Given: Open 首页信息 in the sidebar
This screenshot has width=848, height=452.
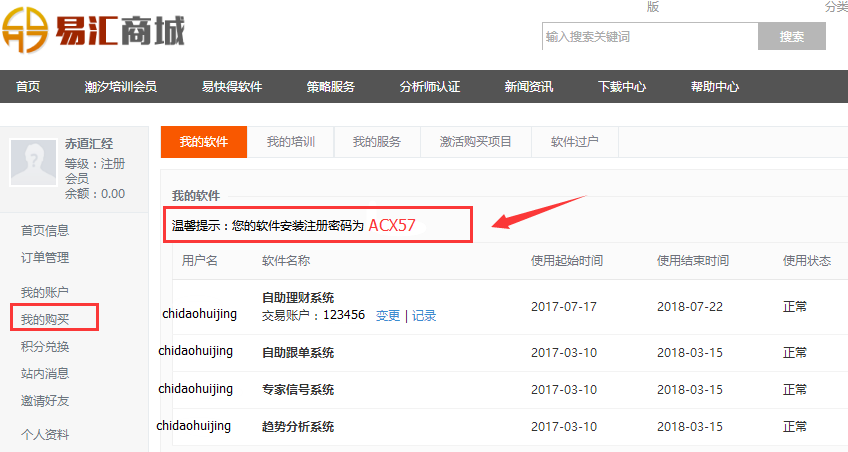Looking at the screenshot, I should [45, 230].
